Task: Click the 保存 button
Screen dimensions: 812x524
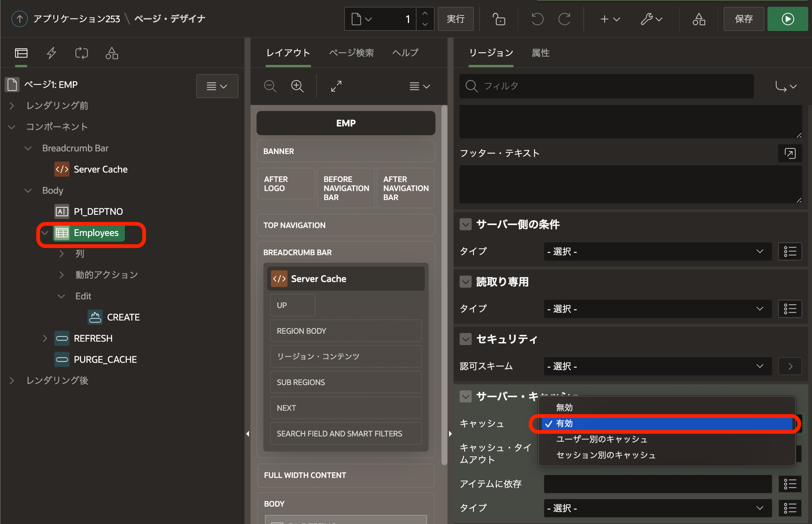Action: pyautogui.click(x=744, y=19)
